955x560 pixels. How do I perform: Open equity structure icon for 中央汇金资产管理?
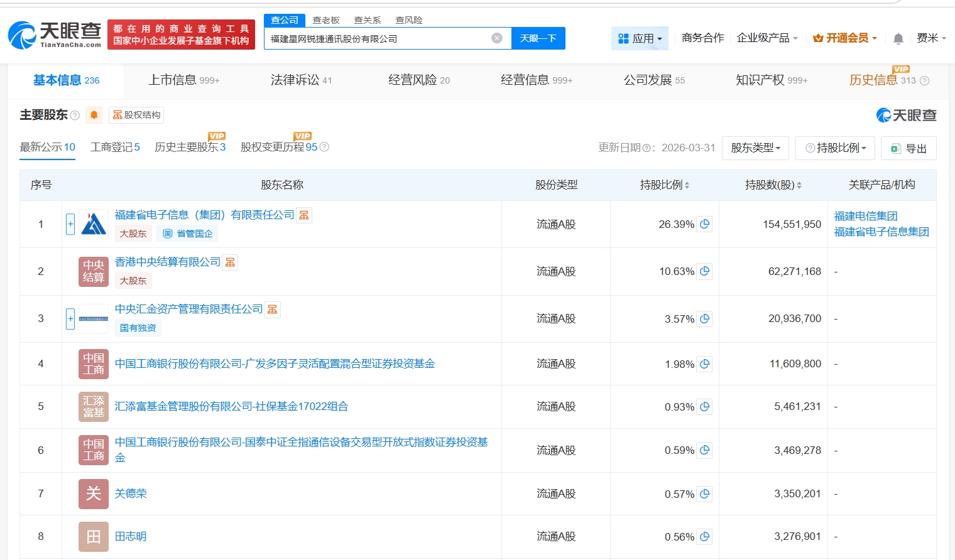click(x=273, y=310)
